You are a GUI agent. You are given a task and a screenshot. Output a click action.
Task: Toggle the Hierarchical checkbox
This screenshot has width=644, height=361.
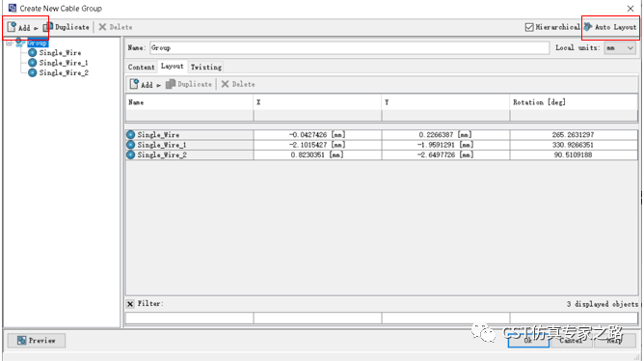click(529, 27)
